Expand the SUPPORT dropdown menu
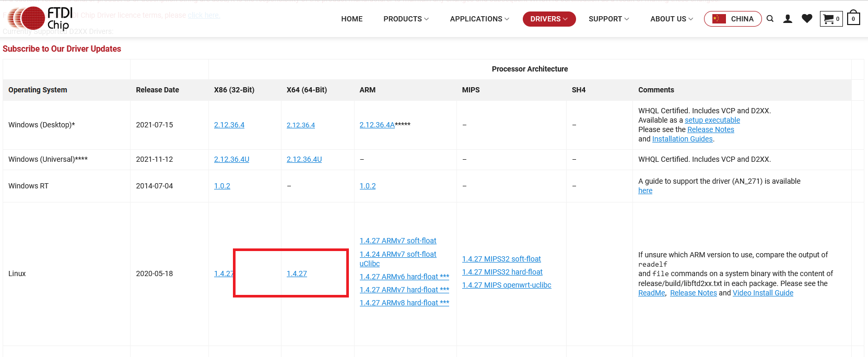The width and height of the screenshot is (868, 357). pos(609,19)
